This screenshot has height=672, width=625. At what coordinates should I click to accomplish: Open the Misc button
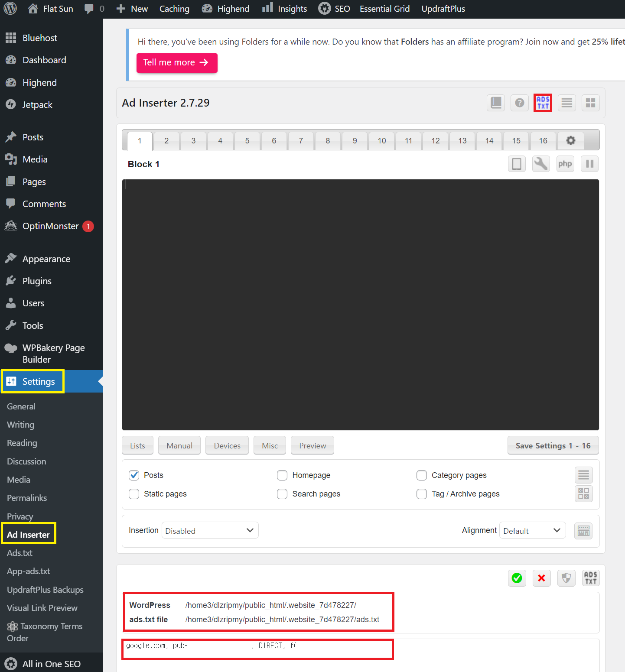270,445
